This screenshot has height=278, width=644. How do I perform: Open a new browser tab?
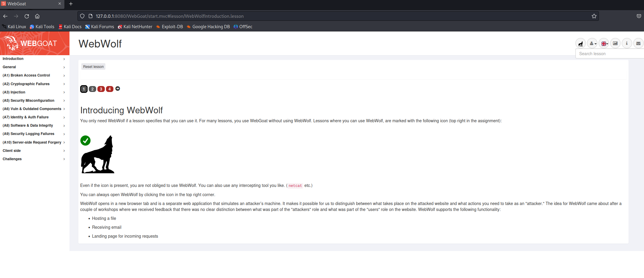click(x=71, y=4)
